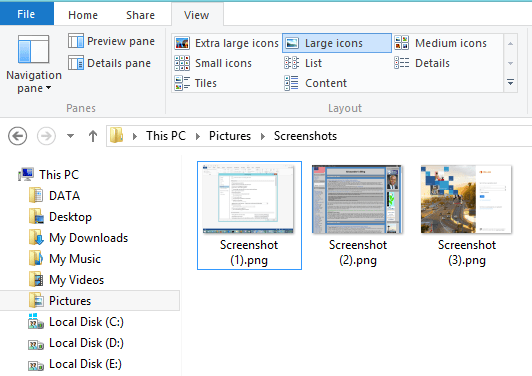Choose Content layout
Viewport: 532px width, 376px height.
316,83
